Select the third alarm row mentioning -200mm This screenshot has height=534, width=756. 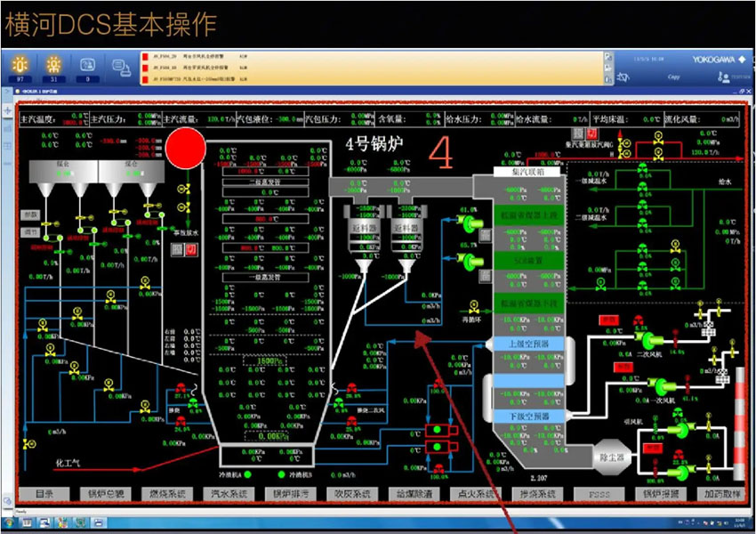tap(372, 78)
